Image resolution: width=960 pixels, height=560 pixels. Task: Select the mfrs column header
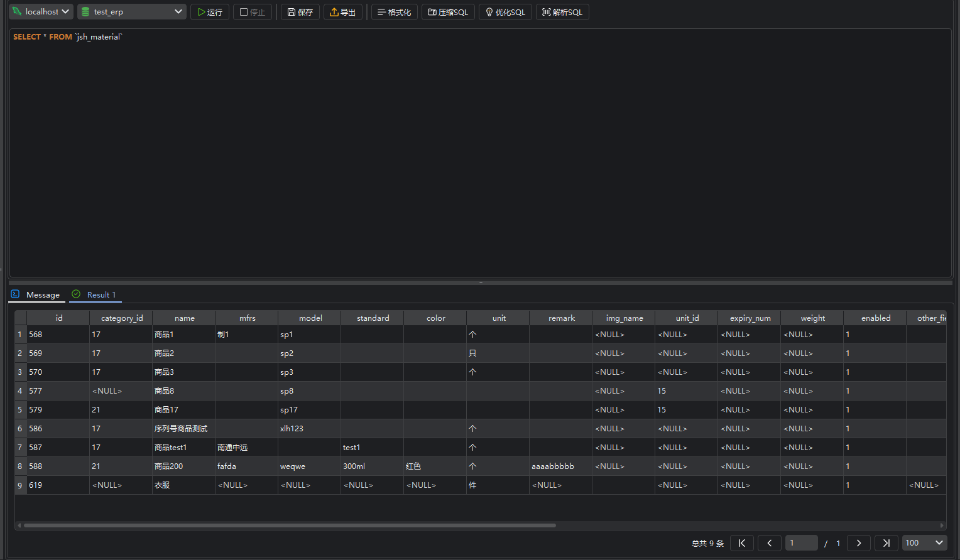247,318
